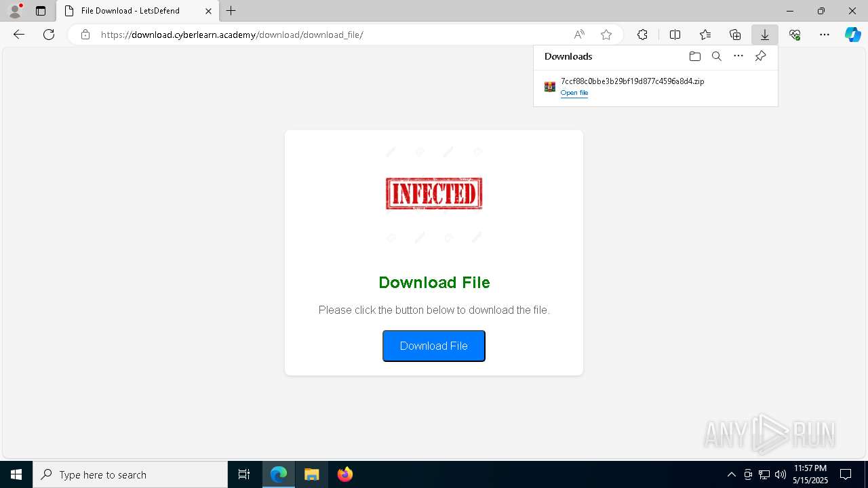Open the Windows Start menu
Image resolution: width=868 pixels, height=488 pixels.
click(x=16, y=474)
